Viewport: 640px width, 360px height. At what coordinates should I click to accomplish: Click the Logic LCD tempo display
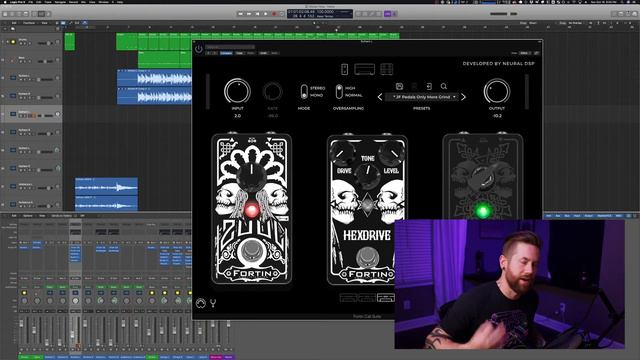[x=325, y=12]
